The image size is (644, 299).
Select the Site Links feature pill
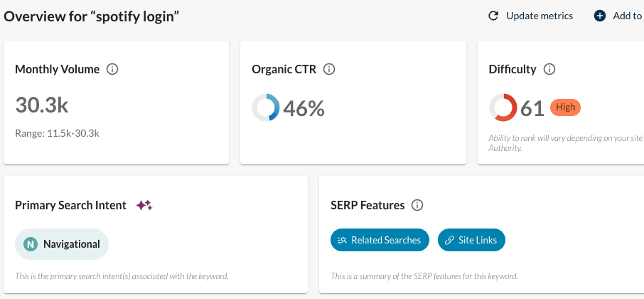pos(471,241)
